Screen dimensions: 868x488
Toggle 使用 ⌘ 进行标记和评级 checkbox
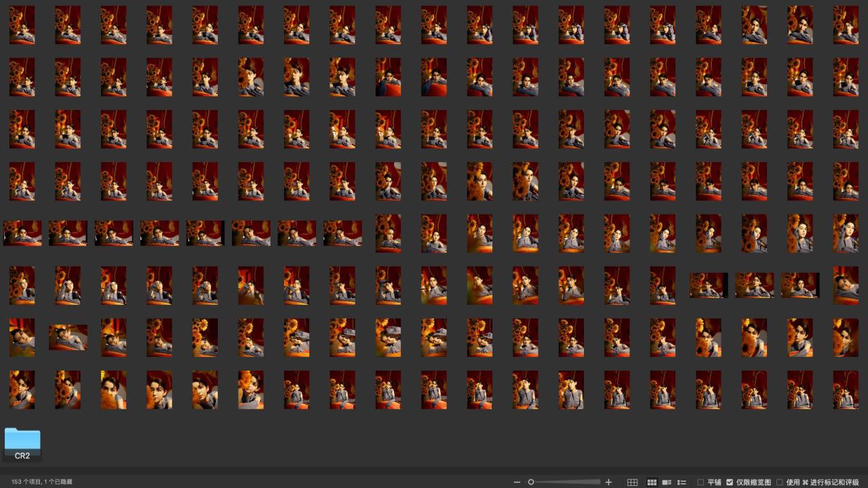(779, 482)
